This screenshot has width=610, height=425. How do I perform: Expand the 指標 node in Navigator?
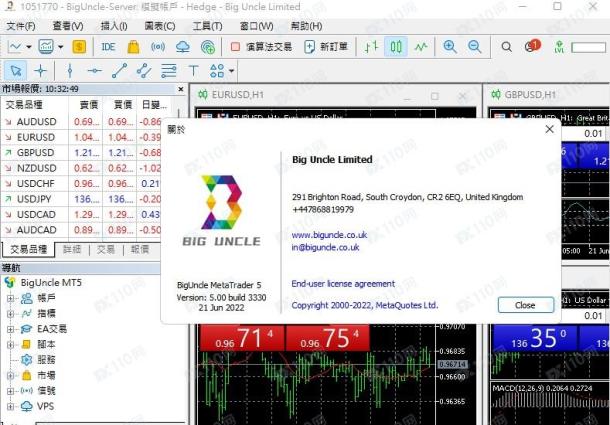pos(11,314)
